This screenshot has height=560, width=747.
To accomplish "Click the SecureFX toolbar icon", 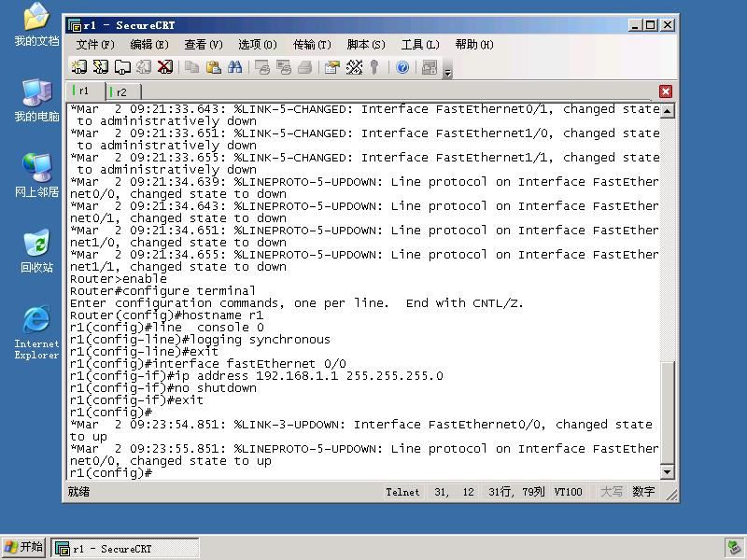I will 430,67.
